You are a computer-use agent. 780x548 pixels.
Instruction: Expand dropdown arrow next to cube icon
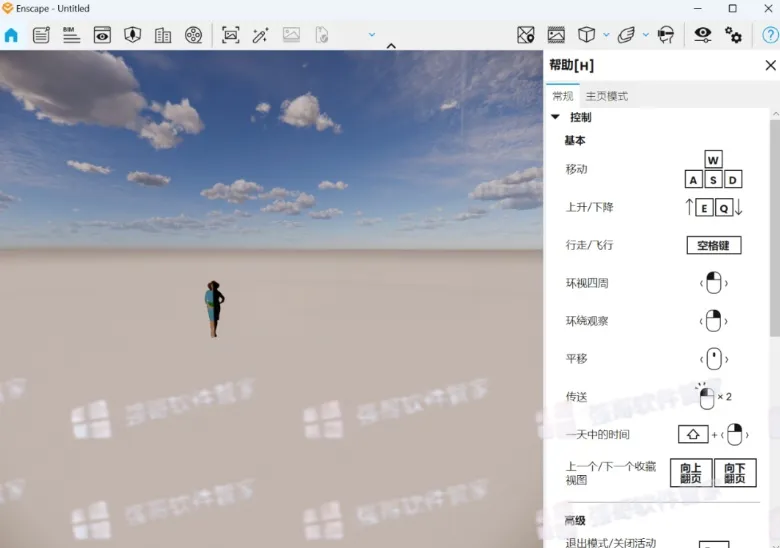[x=606, y=35]
